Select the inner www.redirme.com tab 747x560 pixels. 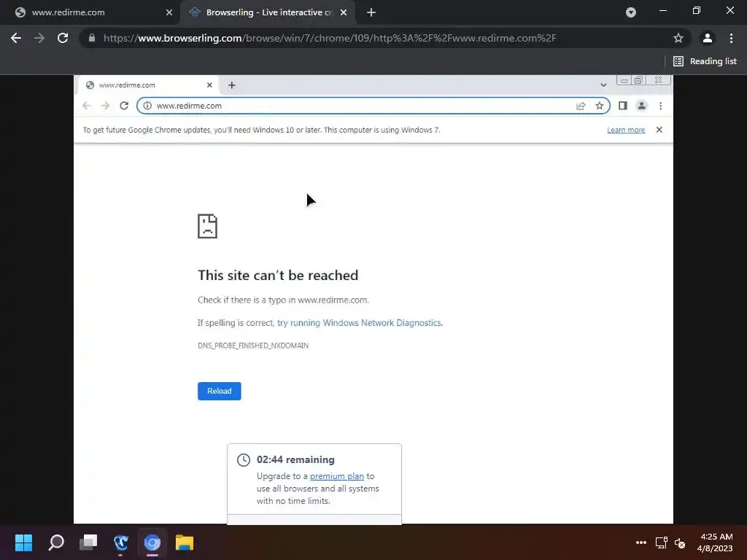tap(147, 85)
